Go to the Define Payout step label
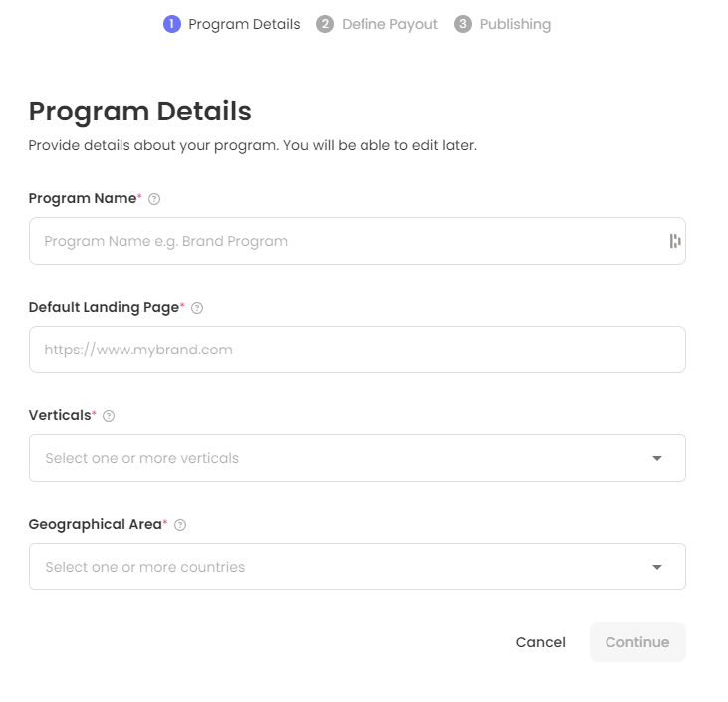Screen dimensions: 728x702 coord(389,24)
